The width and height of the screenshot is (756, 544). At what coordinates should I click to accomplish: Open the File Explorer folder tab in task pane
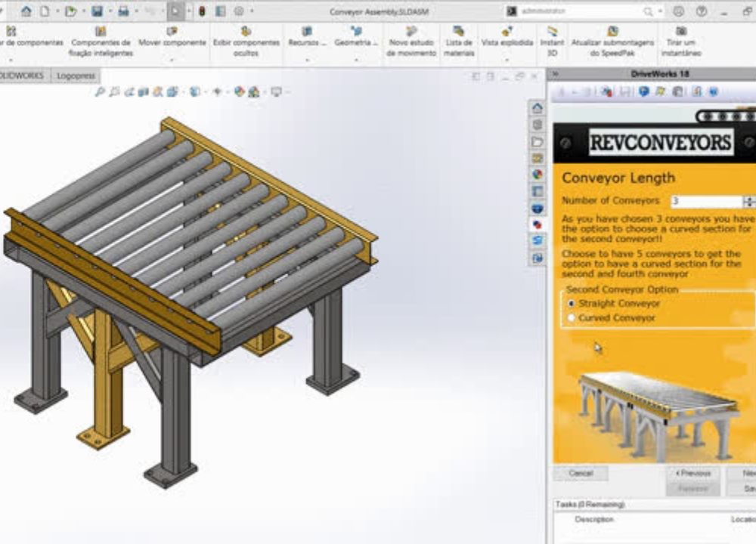(537, 141)
